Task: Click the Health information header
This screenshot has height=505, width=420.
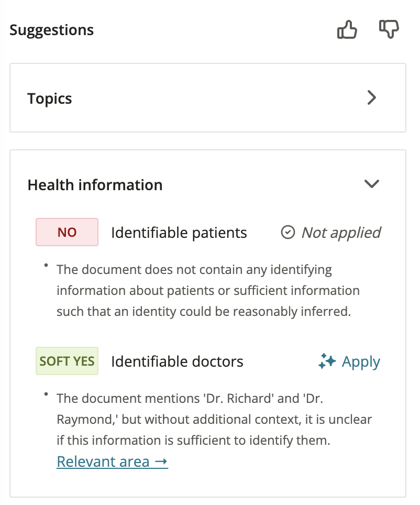Action: [x=95, y=184]
